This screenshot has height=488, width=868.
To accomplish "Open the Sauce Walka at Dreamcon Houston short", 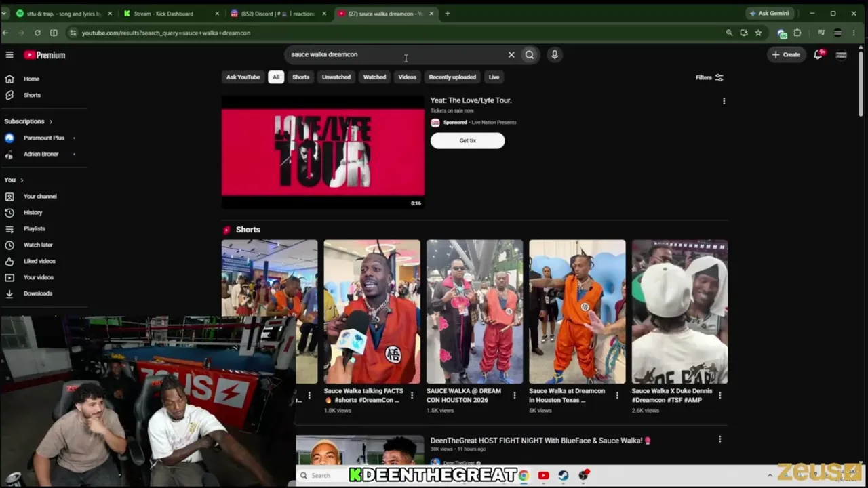I will [577, 312].
